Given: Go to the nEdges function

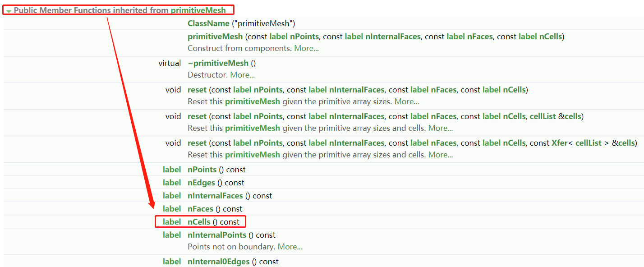Looking at the screenshot, I should 201,183.
